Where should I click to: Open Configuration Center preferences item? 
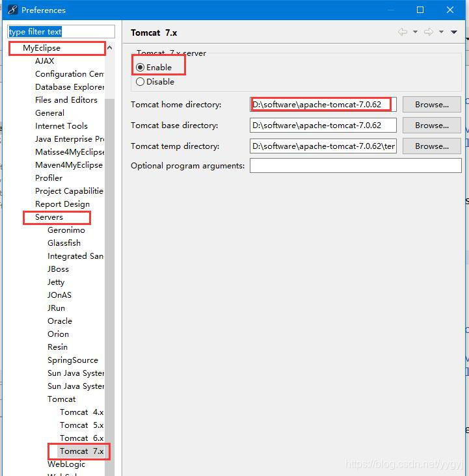[x=70, y=74]
